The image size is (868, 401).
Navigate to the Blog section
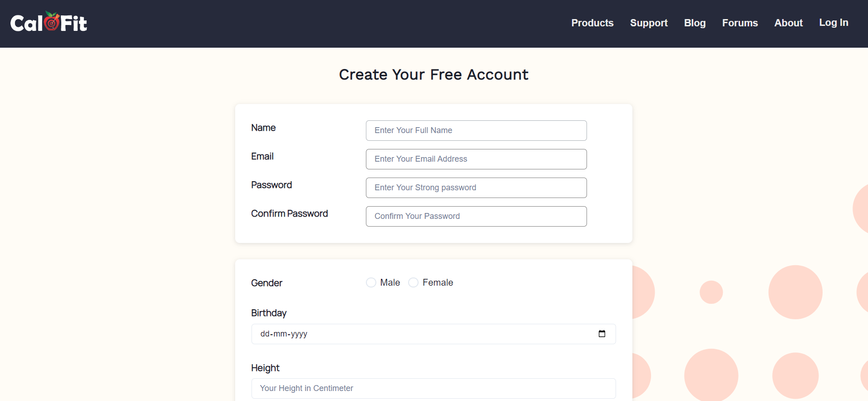pos(695,23)
